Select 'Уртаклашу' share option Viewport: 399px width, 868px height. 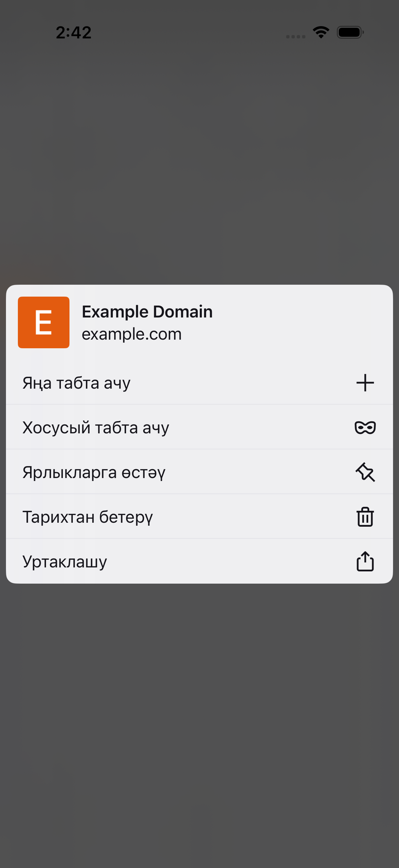point(199,561)
